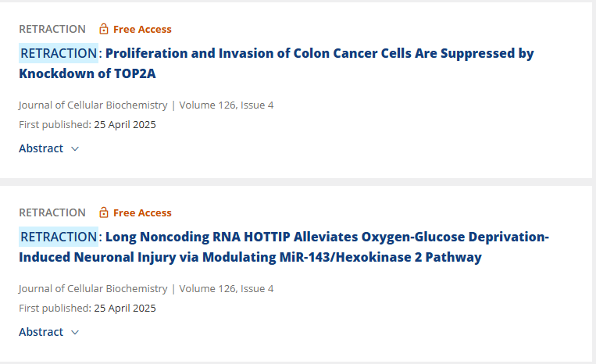Open Journal of Cellular Biochemistry under the HOTTIP article
The width and height of the screenshot is (596, 364).
(93, 288)
